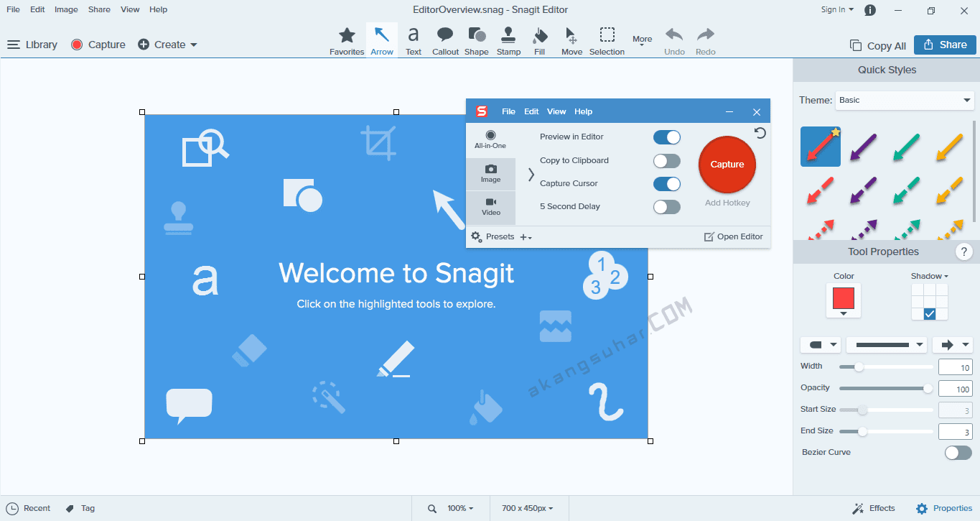Screen dimensions: 980x521
Task: Adjust the Width slider
Action: pos(886,367)
